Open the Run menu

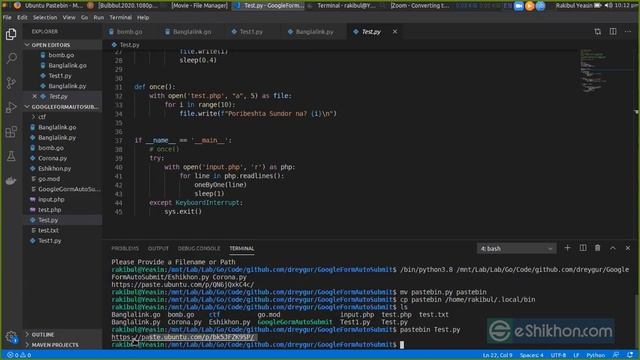coord(98,18)
